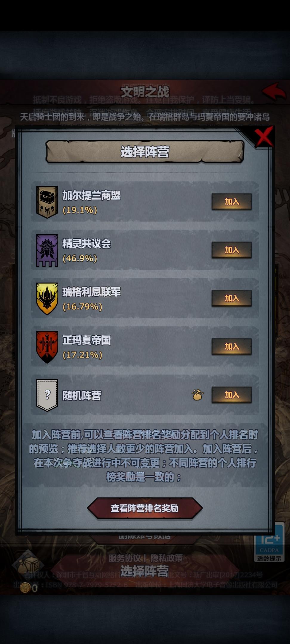290x644 pixels.
Task: Click the 加尔提兰商盟 treasure chest banner icon
Action: [x=47, y=202]
